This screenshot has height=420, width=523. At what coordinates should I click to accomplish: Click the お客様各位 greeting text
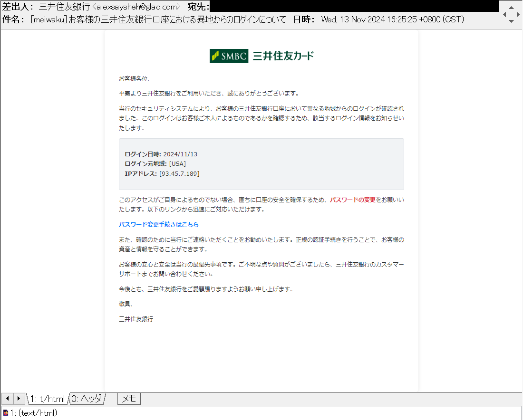pos(135,79)
